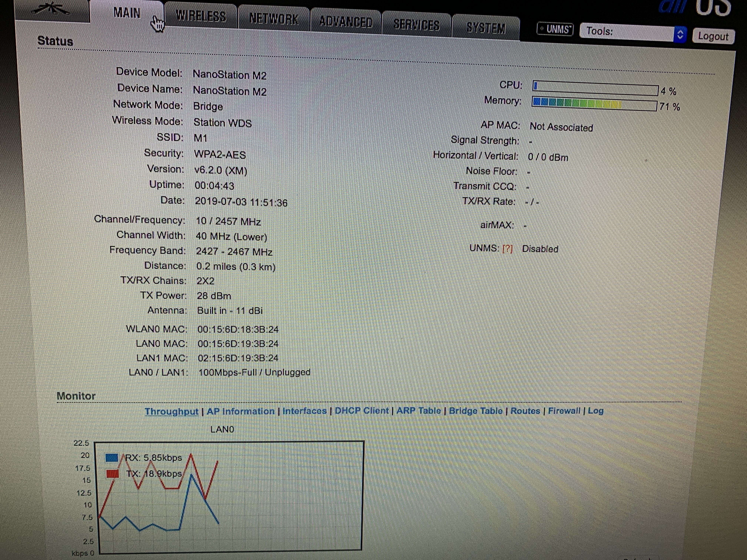Click the RX: 5.85kbps legend label
Screen dimensions: 747x560
(x=154, y=458)
